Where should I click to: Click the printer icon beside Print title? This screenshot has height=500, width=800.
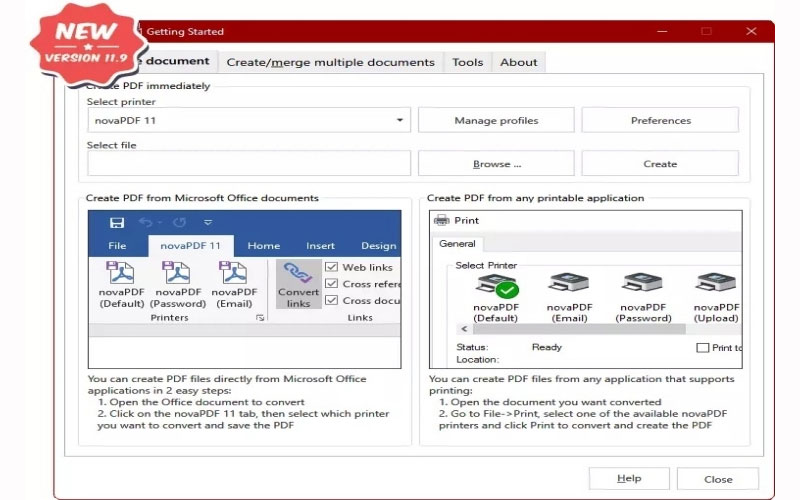441,220
